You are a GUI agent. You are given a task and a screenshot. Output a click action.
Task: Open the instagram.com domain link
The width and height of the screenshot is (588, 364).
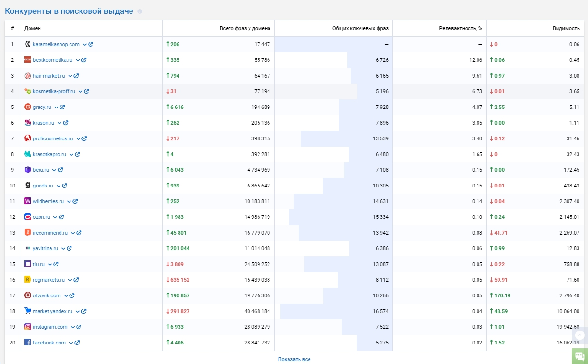point(50,327)
